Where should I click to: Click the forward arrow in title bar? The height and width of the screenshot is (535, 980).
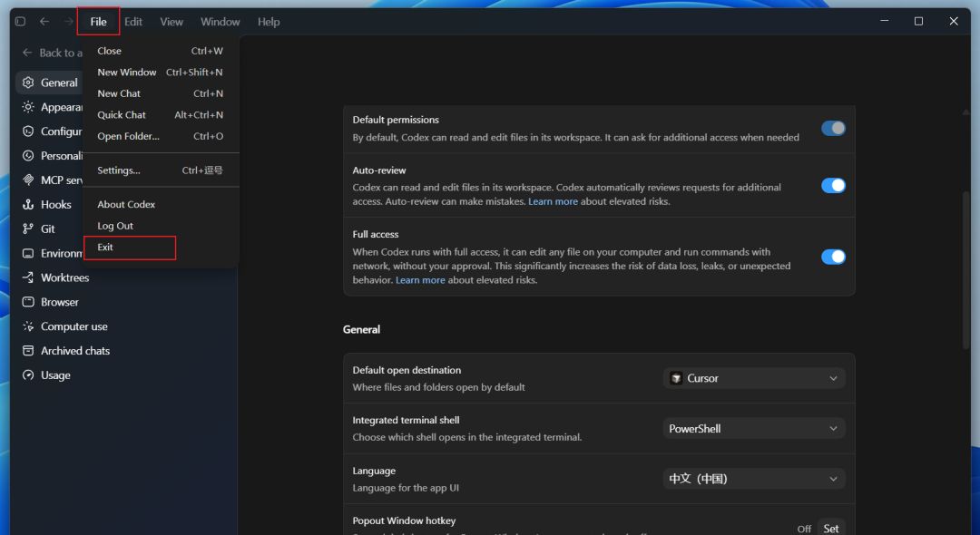coord(69,21)
